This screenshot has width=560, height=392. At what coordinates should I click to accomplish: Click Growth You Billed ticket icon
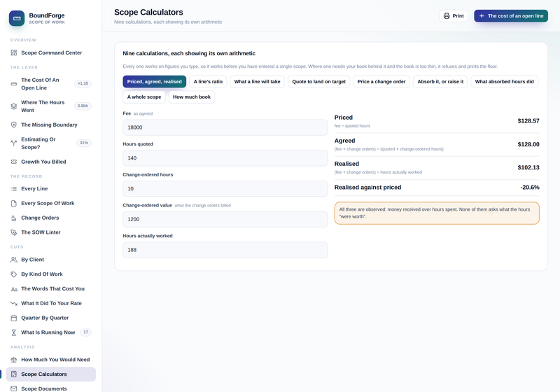[x=13, y=162]
